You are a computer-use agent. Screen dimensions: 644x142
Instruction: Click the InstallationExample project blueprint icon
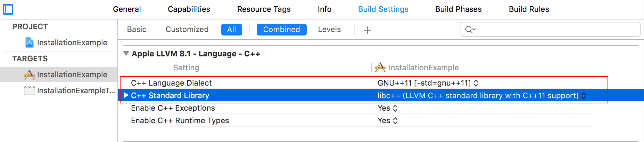click(30, 42)
